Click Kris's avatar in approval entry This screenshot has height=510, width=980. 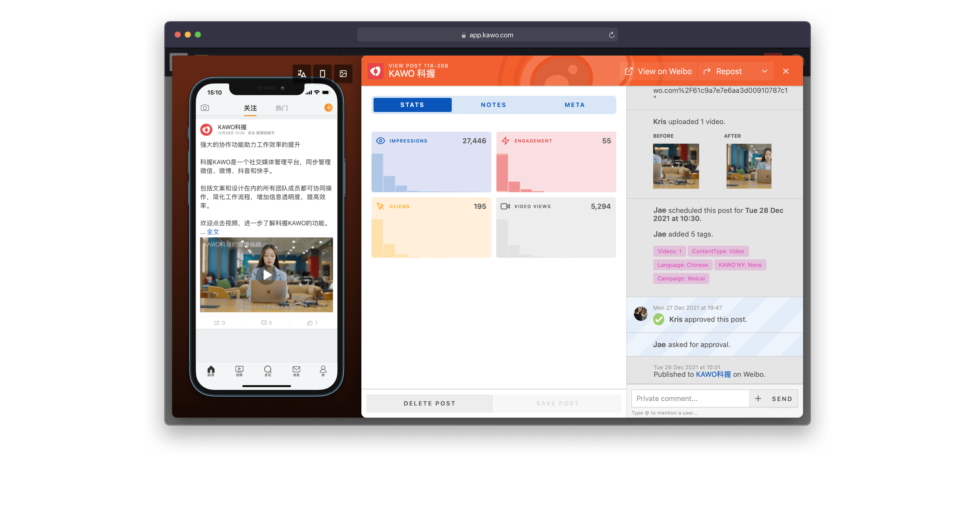pyautogui.click(x=641, y=314)
